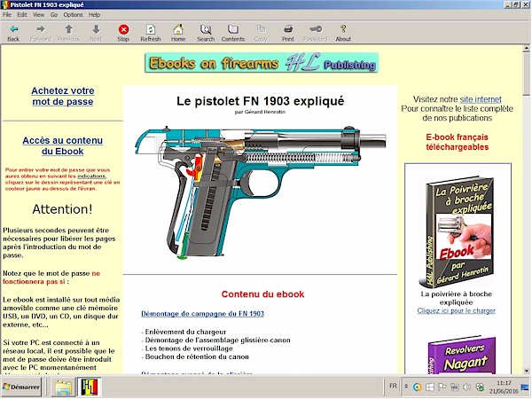Click the scrollbar up arrow

527,49
